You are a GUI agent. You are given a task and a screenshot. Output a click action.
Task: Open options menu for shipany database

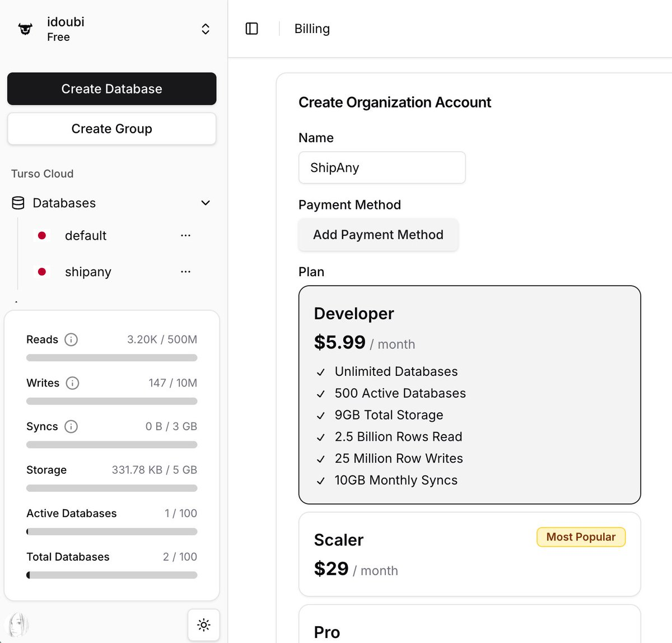point(185,272)
